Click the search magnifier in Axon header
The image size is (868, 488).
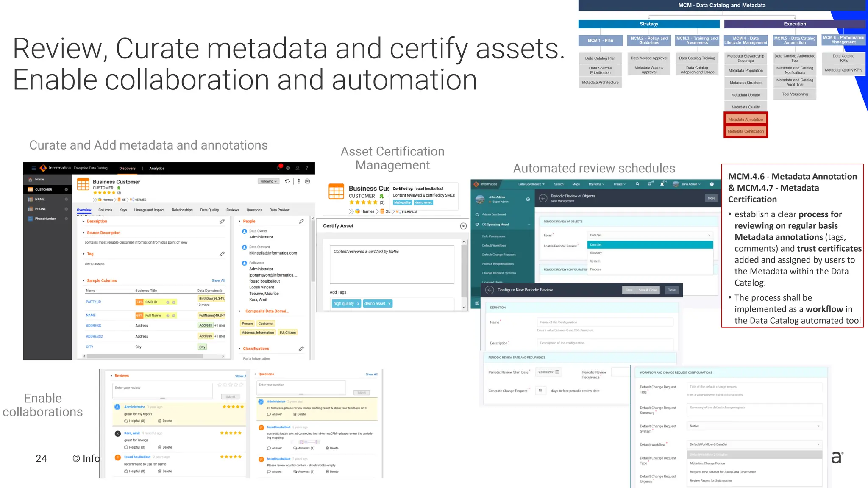pyautogui.click(x=637, y=184)
